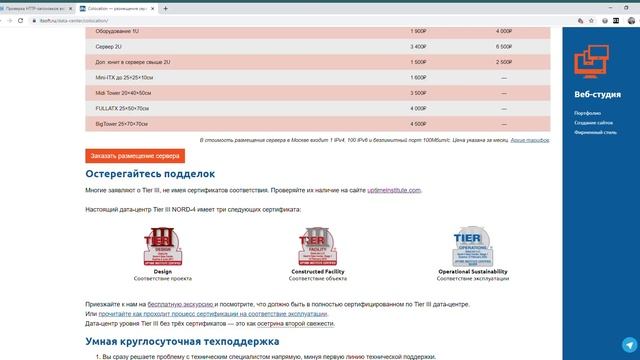This screenshot has width=640, height=360.
Task: Open the Telegram chat bubble
Action: (629, 345)
